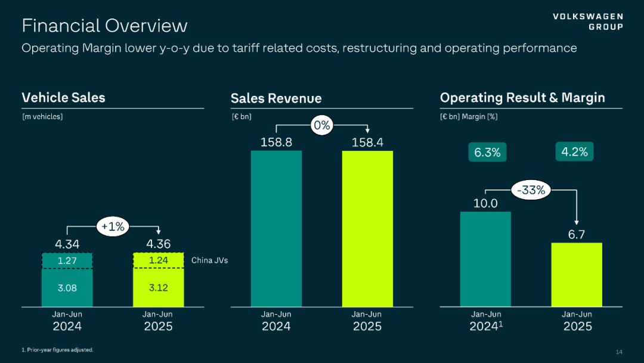Select the lime 158.4 revenue bar
This screenshot has width=644, height=363.
(x=367, y=228)
